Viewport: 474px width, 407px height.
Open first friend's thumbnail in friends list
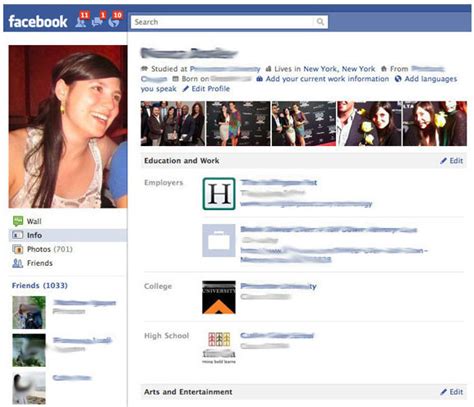click(29, 313)
